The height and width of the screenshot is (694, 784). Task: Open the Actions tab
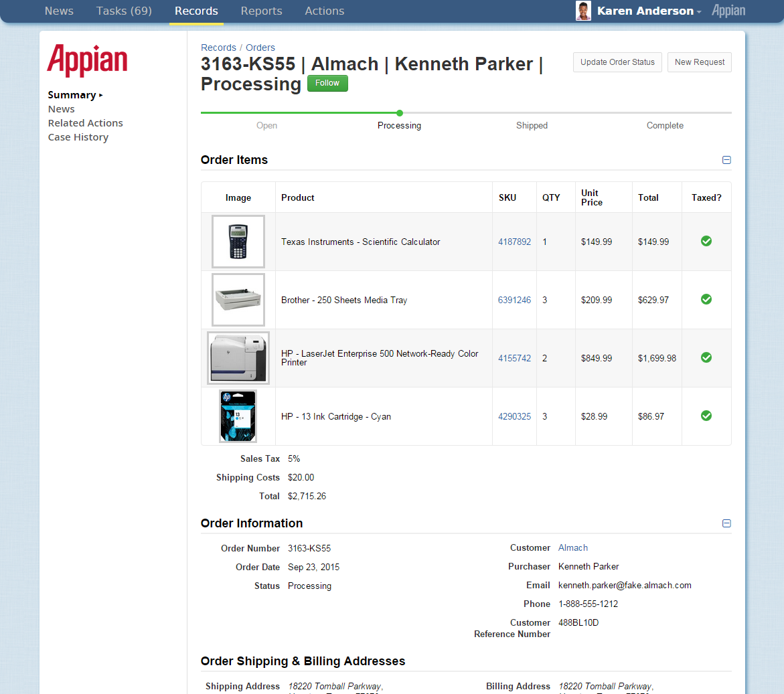pyautogui.click(x=325, y=11)
